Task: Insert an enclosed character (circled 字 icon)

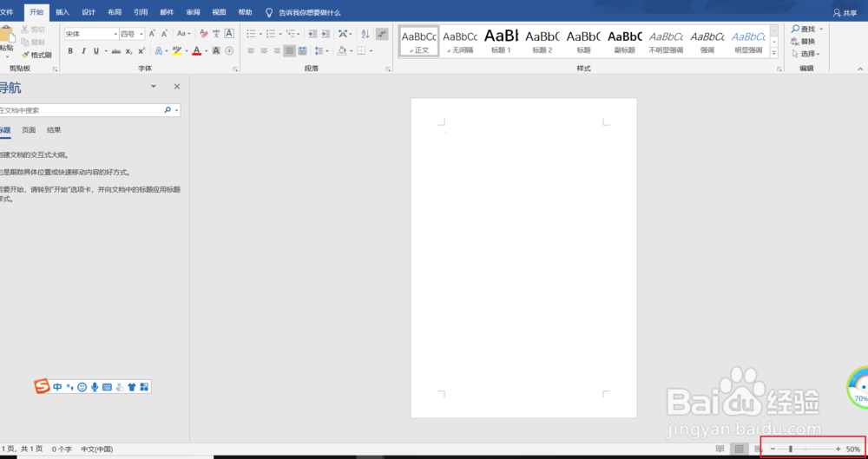Action: pos(228,51)
